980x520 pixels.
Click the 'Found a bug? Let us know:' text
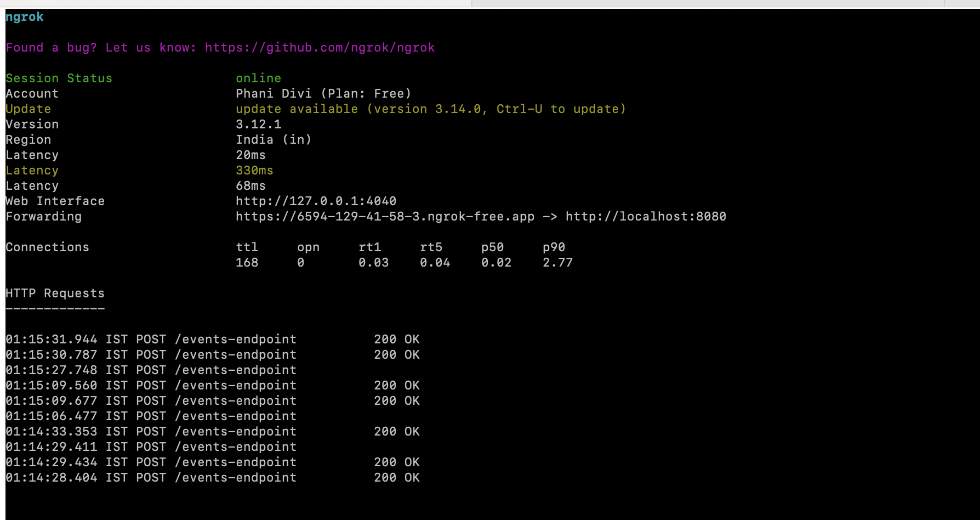(101, 48)
